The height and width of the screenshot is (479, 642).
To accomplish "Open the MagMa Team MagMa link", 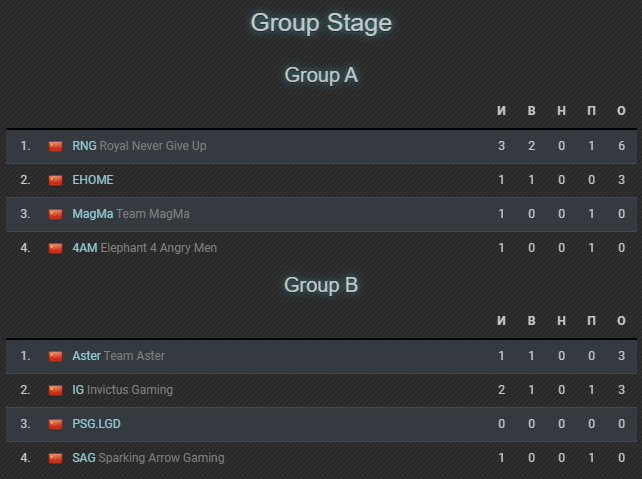I will pos(131,214).
